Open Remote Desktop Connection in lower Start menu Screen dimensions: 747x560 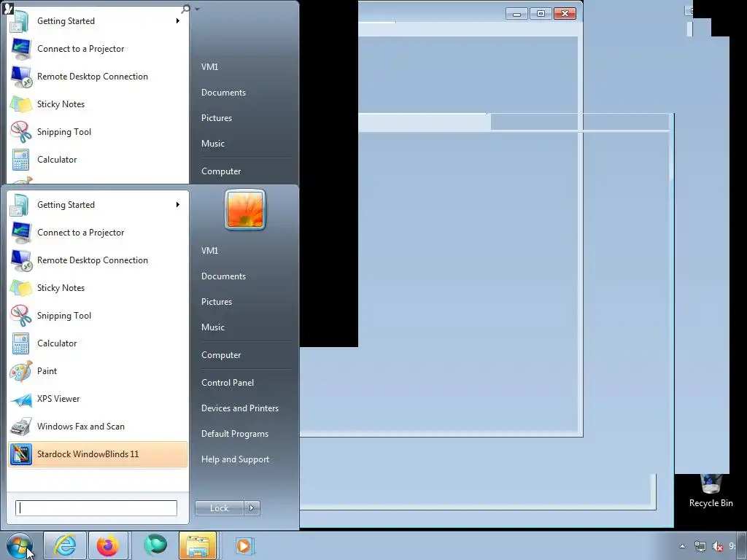tap(97, 261)
